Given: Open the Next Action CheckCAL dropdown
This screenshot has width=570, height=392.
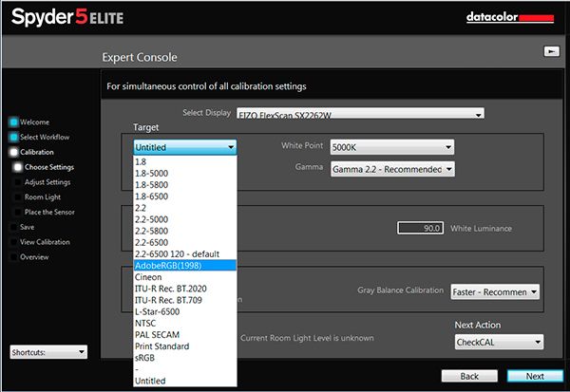Looking at the screenshot, I should coord(499,342).
